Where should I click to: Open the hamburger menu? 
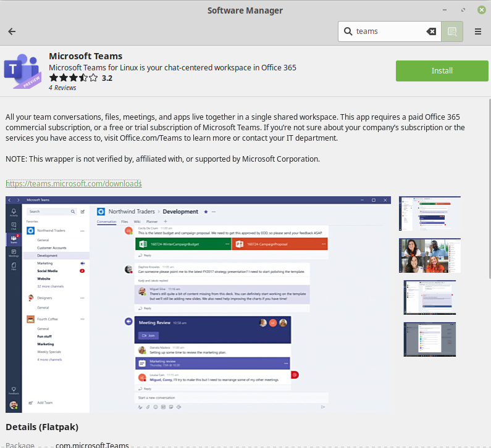click(x=478, y=31)
